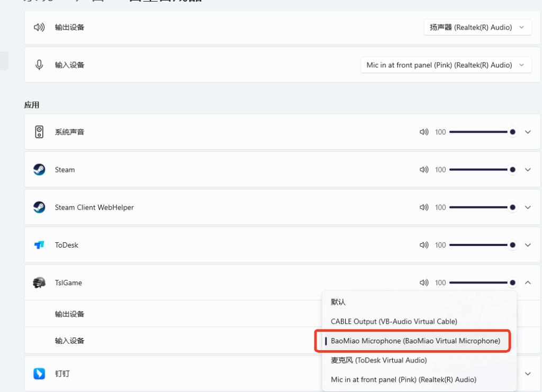
Task: Click the 钉钉 app icon
Action: tap(39, 373)
